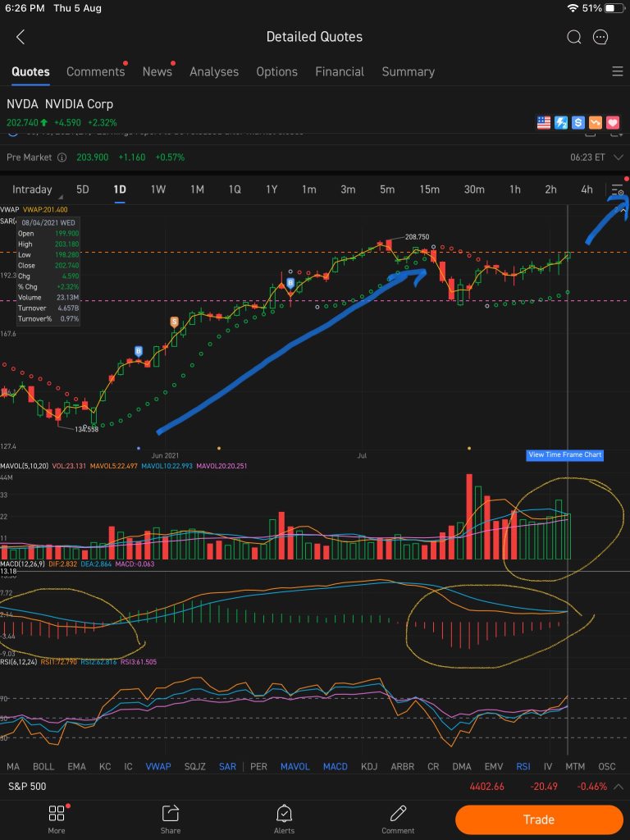The image size is (630, 840).
Task: Tap the pink heart favorite icon
Action: pos(612,123)
